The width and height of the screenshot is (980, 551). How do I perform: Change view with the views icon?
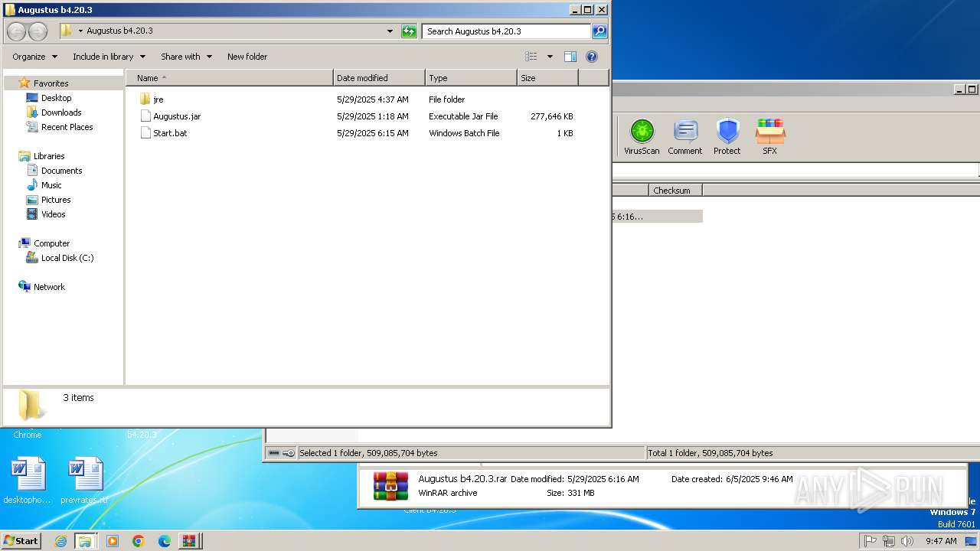(x=531, y=57)
